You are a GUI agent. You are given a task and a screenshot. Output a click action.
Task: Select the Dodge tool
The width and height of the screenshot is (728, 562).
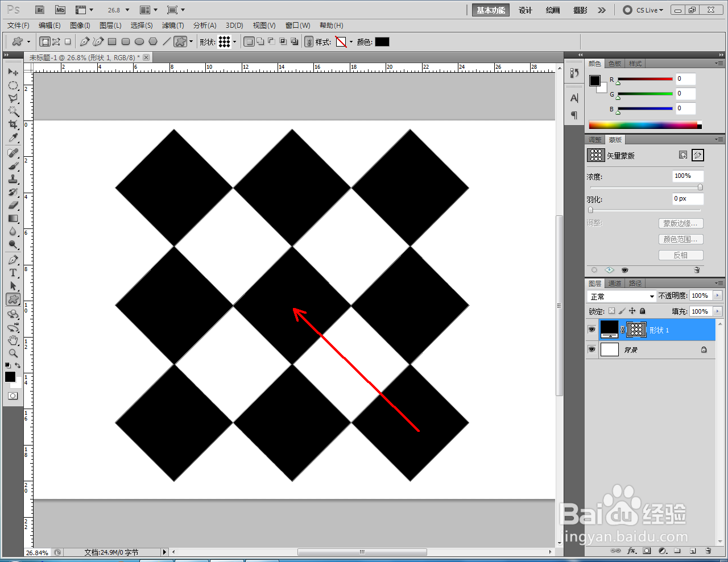coord(13,244)
